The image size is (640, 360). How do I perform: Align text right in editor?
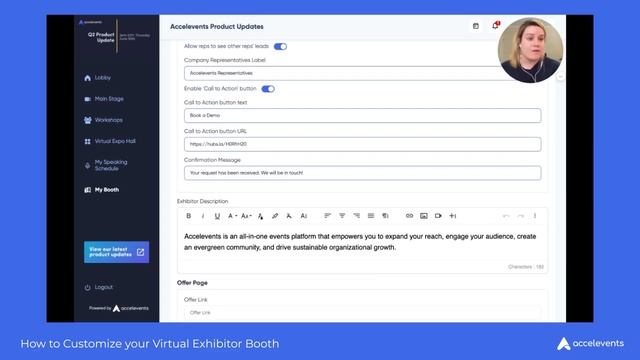tap(356, 216)
